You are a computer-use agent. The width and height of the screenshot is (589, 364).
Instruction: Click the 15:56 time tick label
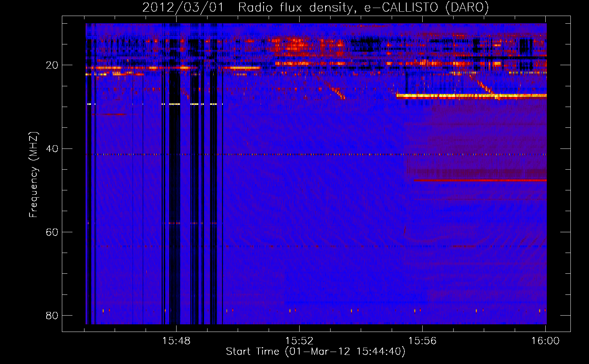pos(422,341)
